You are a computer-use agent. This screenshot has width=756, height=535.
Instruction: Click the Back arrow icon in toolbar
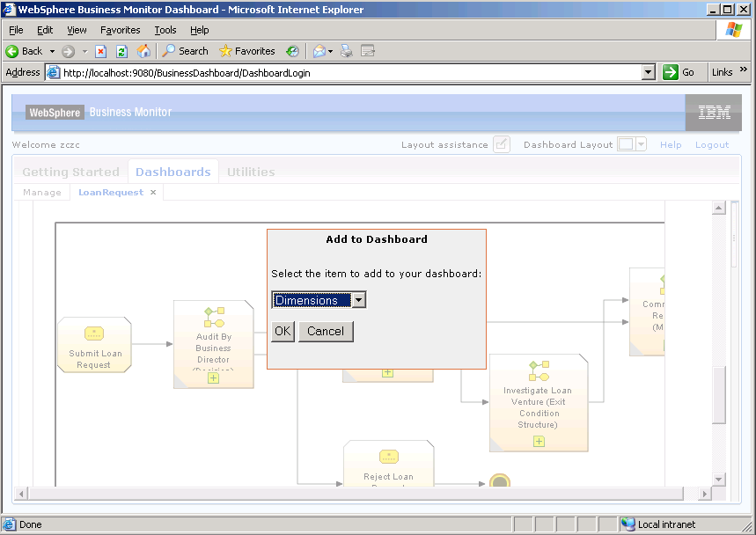tap(12, 51)
